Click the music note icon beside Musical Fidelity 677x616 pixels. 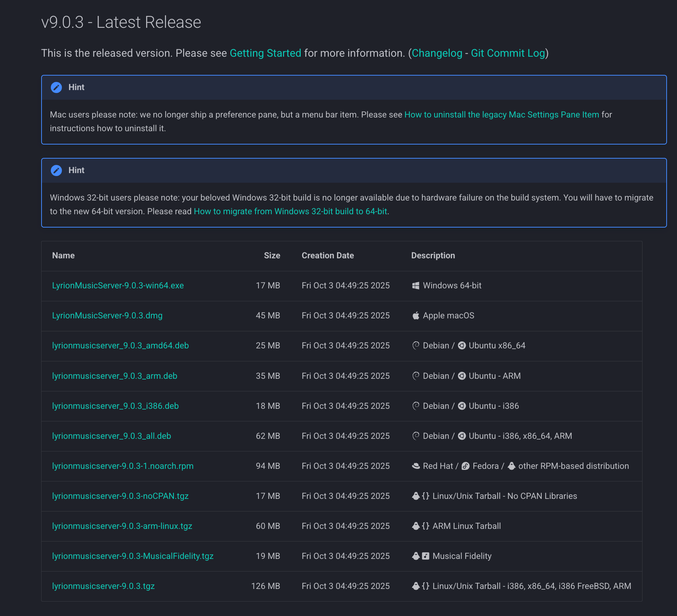coord(426,556)
